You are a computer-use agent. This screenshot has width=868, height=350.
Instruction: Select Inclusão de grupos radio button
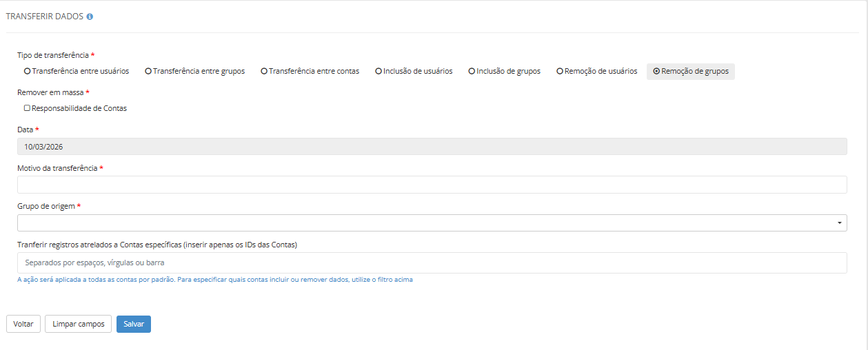pos(472,71)
